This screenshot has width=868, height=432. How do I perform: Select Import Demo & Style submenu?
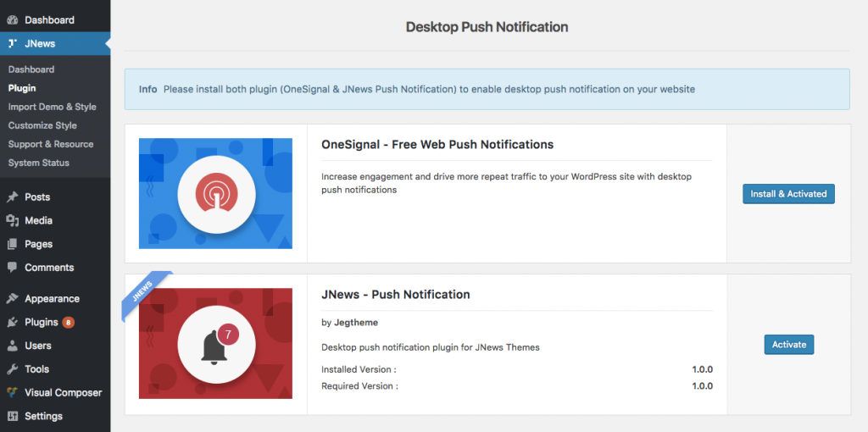(x=52, y=107)
